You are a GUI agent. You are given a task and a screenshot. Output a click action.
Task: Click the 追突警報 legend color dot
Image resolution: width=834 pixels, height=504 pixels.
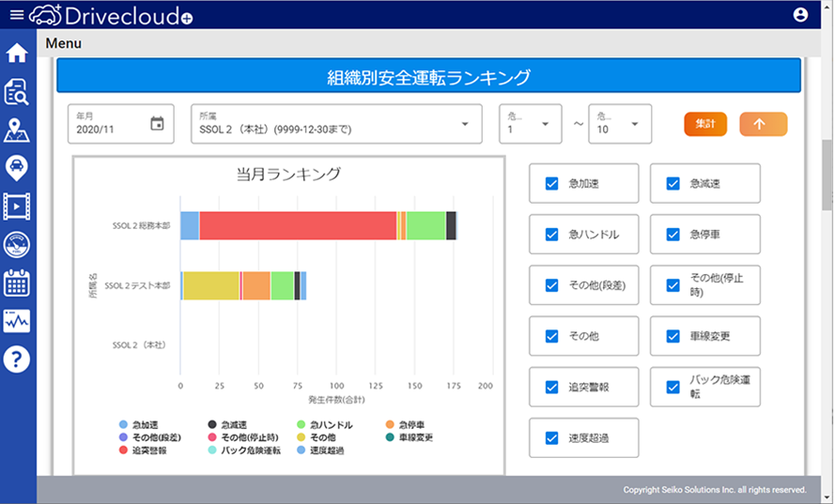pyautogui.click(x=123, y=450)
